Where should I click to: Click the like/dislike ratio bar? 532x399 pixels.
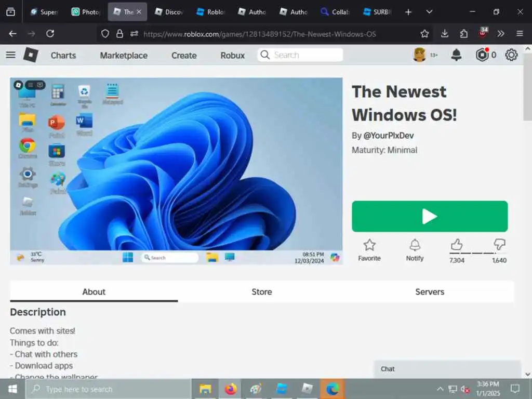click(x=478, y=253)
